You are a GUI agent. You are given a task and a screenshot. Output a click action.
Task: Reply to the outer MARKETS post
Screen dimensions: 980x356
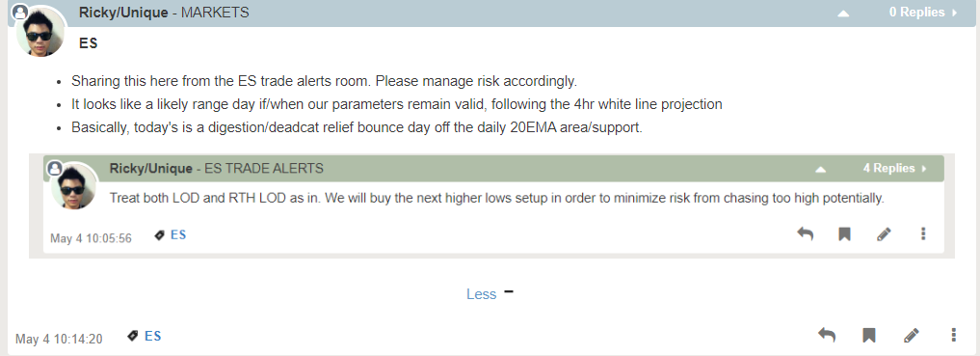pos(826,336)
